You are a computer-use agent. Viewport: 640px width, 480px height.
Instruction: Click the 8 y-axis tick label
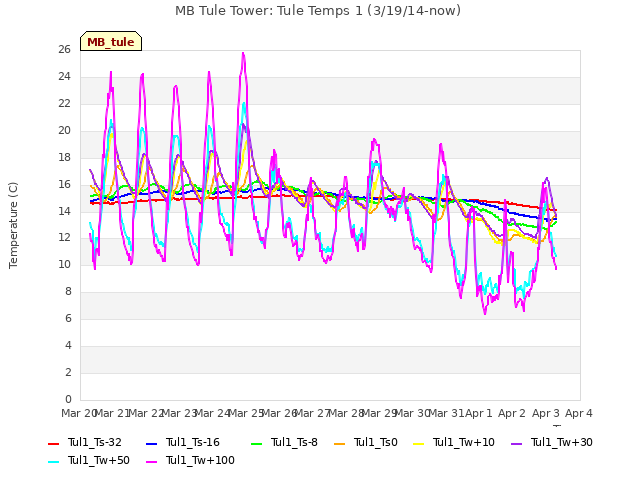68,292
